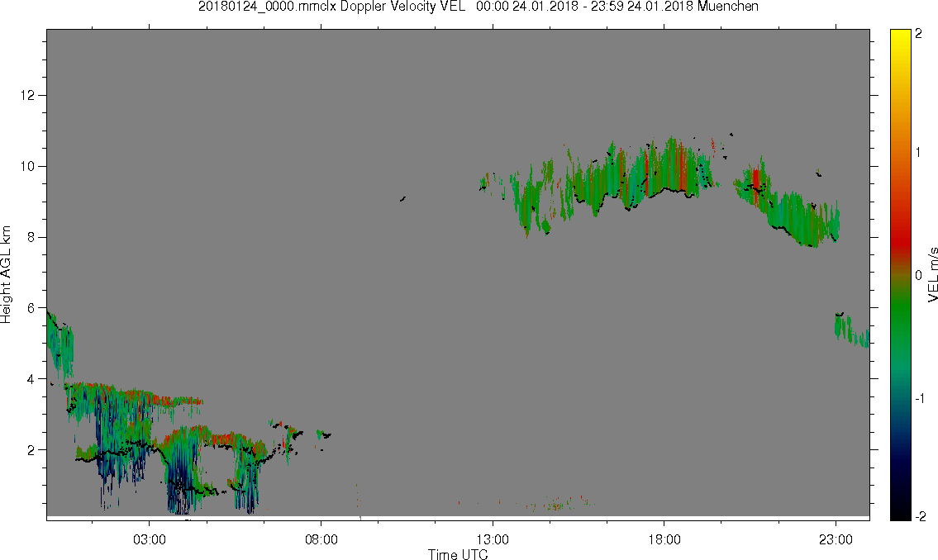Click the '13:00' time axis label
This screenshot has width=938, height=560.
coord(493,539)
